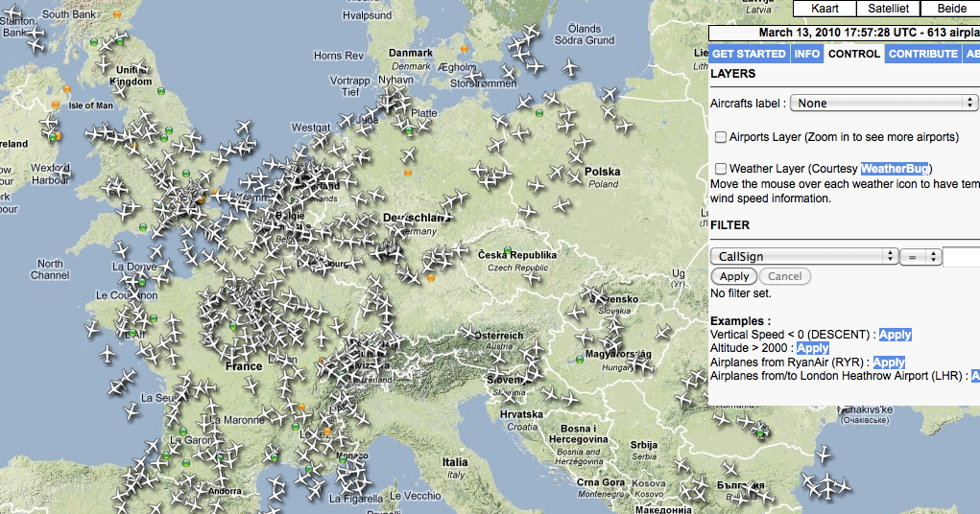This screenshot has width=980, height=514.
Task: Open the CONTRIBUTE tab
Action: [x=923, y=54]
